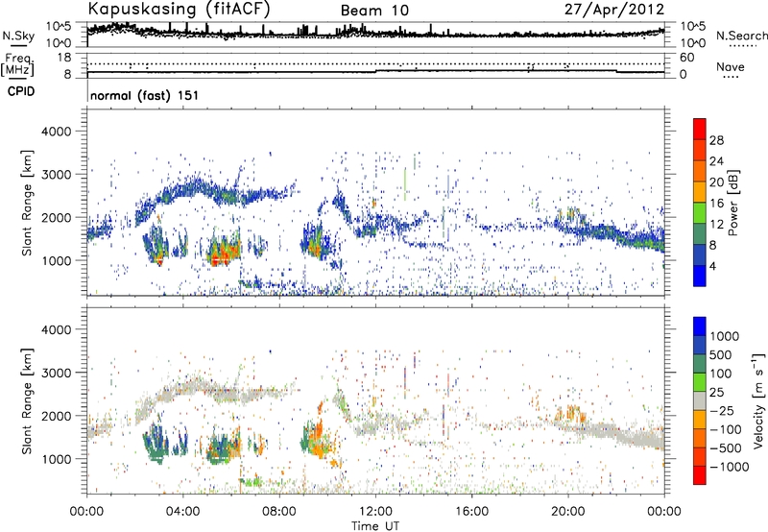Click the Velocity color bar value '-1000'
Viewport: 768px width, 532px height.
click(x=730, y=467)
